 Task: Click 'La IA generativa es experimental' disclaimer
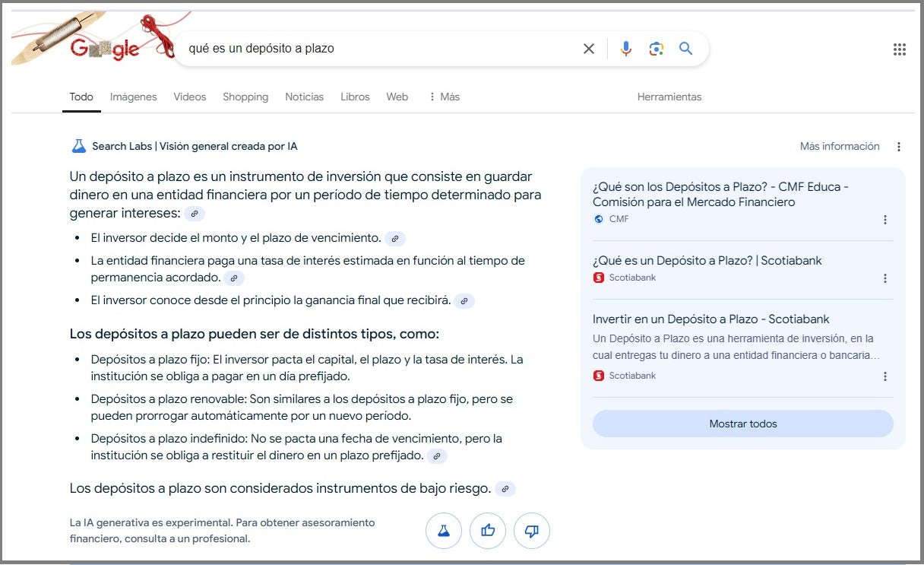(223, 531)
